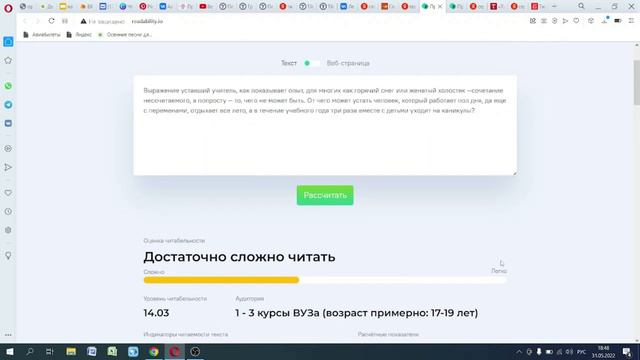Switch to the second green readability tab

pos(456,7)
